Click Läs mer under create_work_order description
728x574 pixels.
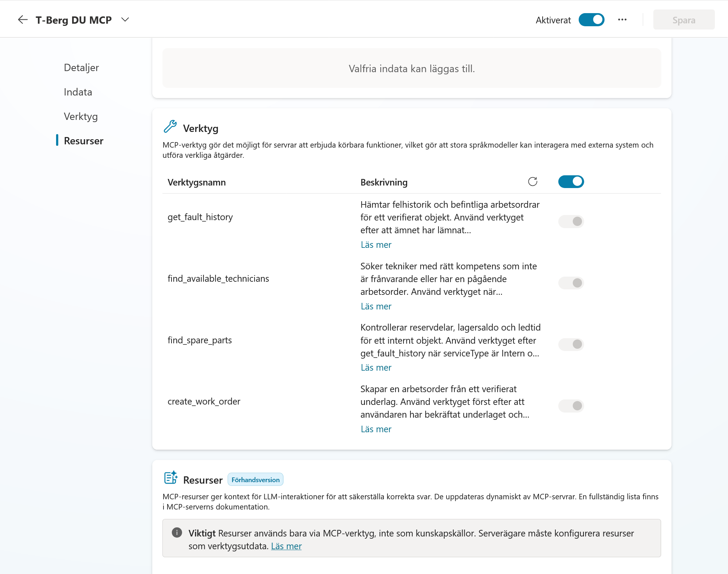[376, 429]
